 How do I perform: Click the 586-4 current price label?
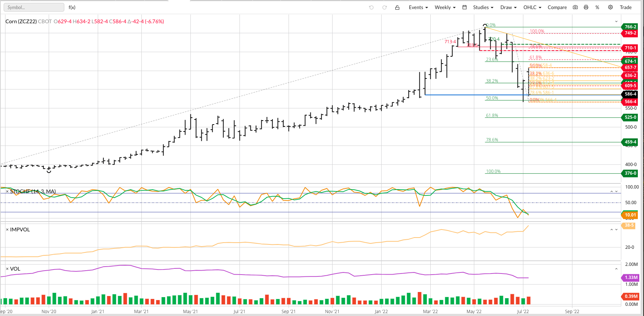[630, 94]
